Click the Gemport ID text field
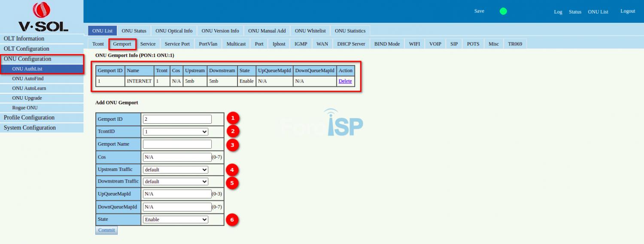This screenshot has width=644, height=244. (177, 119)
